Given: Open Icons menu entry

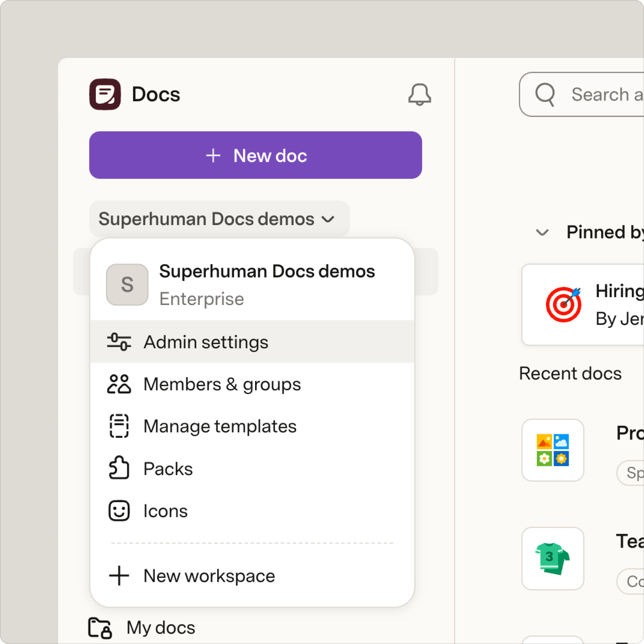Looking at the screenshot, I should coord(252,511).
